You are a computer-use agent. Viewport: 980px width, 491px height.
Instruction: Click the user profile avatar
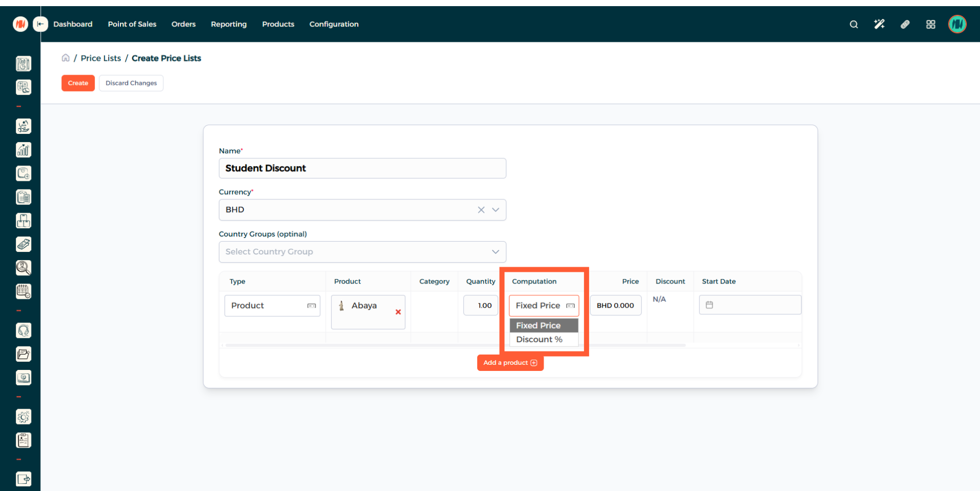click(957, 24)
